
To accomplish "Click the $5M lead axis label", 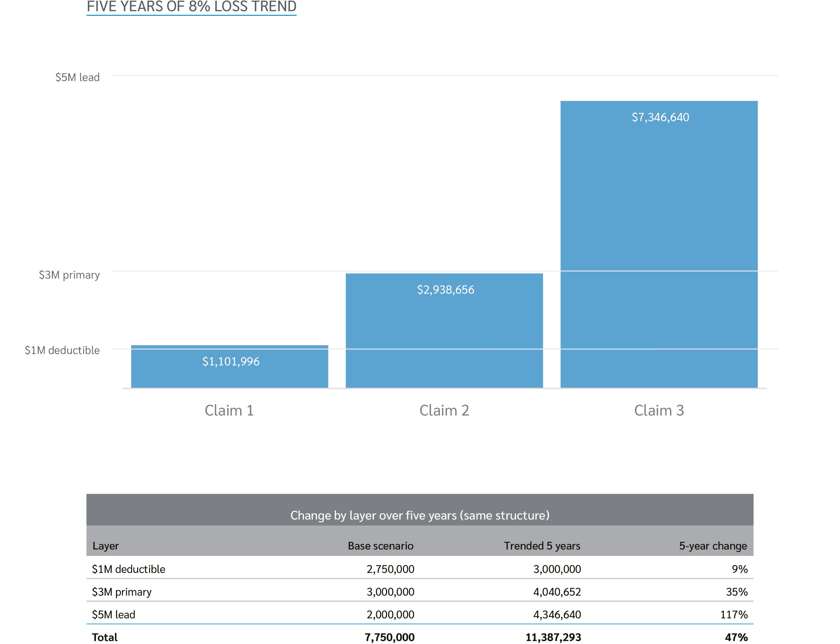I will pyautogui.click(x=77, y=77).
